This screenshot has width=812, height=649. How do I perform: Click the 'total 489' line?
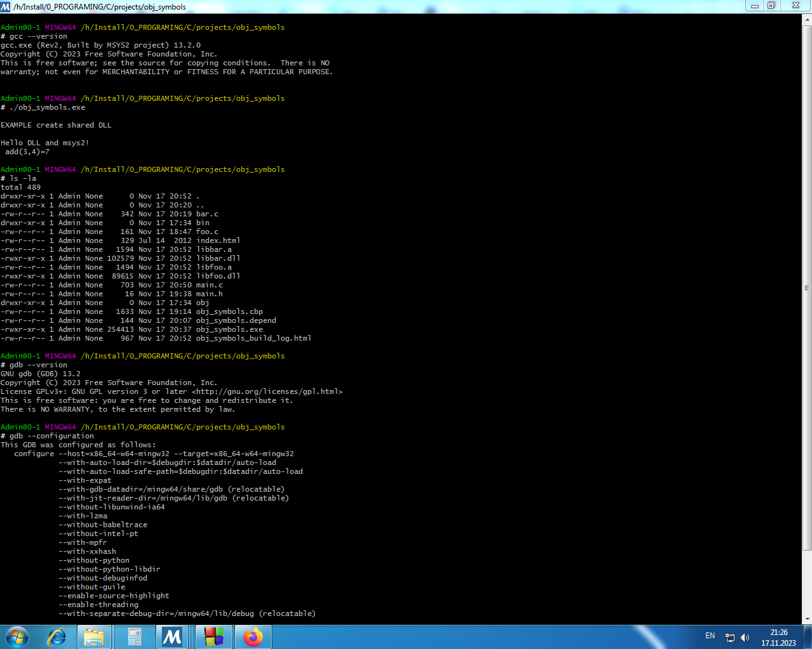tap(20, 187)
